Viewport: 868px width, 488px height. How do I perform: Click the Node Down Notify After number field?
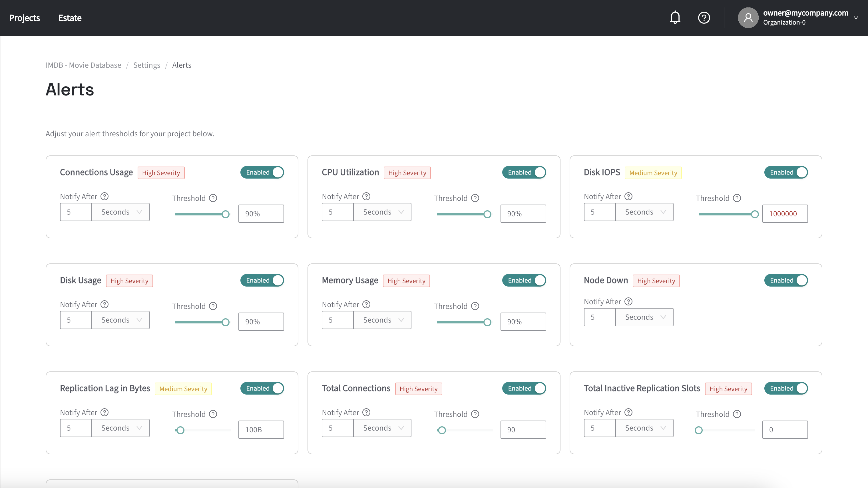[x=599, y=317]
